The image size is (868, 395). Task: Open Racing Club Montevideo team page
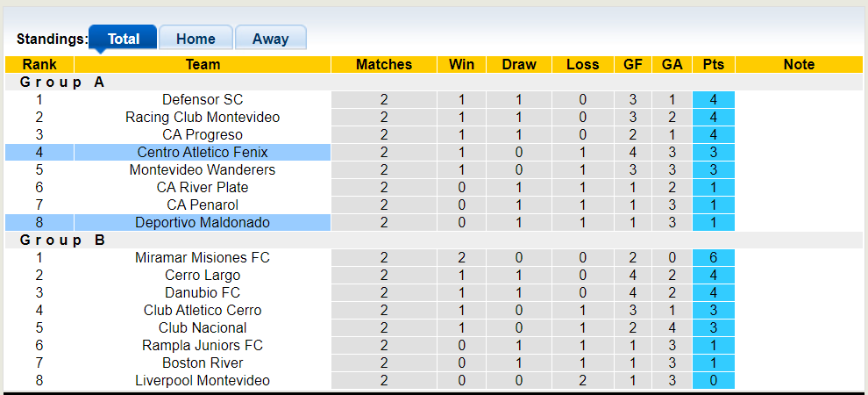(203, 118)
